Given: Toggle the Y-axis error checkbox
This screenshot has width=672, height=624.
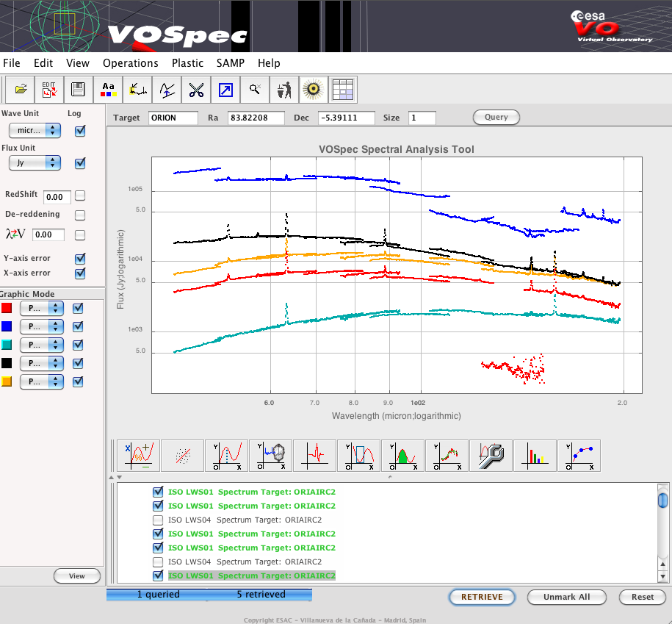Looking at the screenshot, I should (80, 259).
